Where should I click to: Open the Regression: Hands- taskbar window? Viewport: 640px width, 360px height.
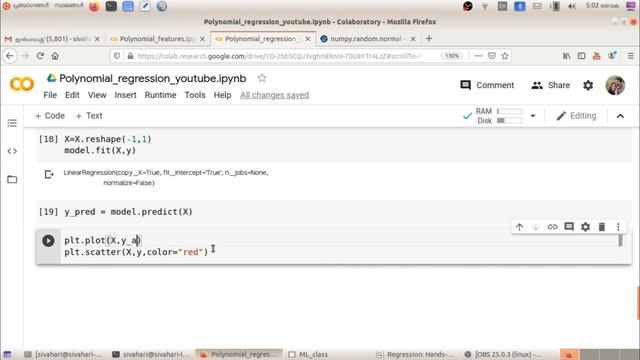coord(416,354)
